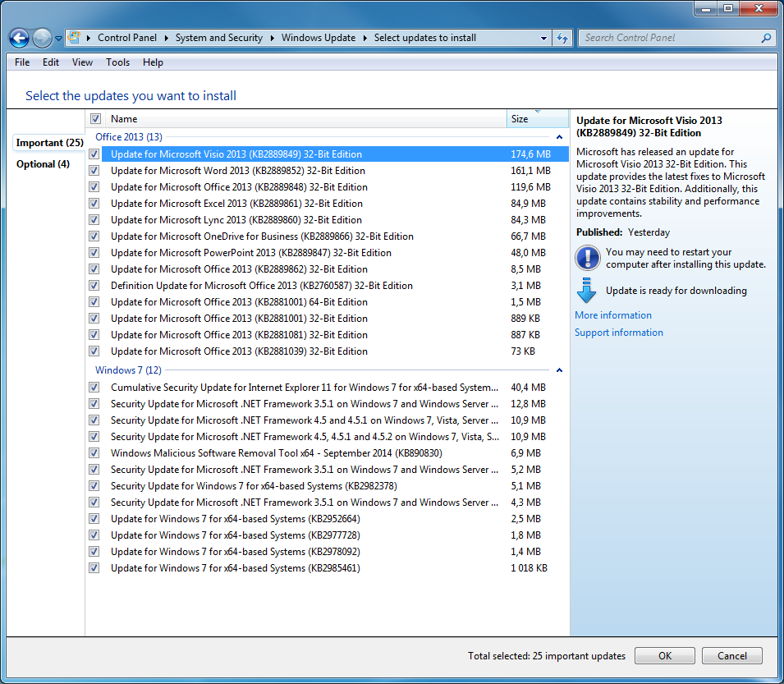Click the Cancel button
784x684 pixels.
[x=732, y=656]
